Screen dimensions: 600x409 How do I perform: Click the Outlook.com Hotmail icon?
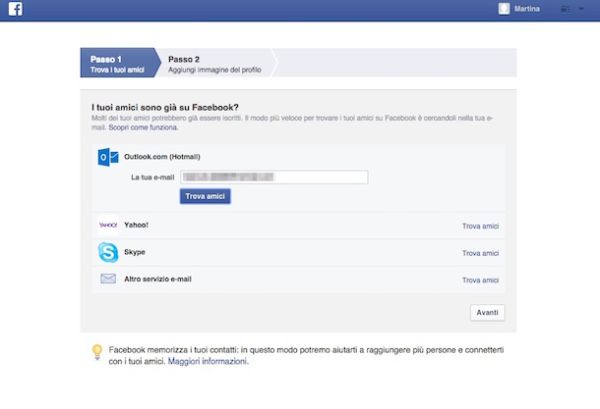pos(108,157)
